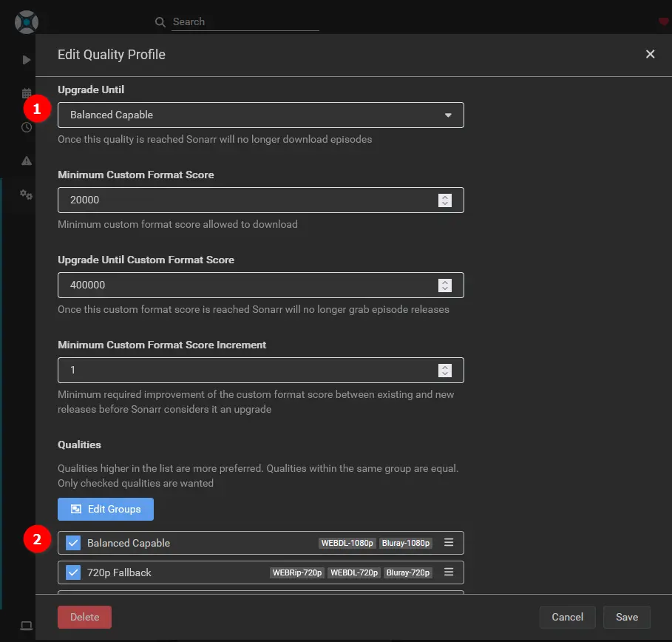Image resolution: width=672 pixels, height=642 pixels.
Task: Click the Sonarr logo icon
Action: pos(27,22)
